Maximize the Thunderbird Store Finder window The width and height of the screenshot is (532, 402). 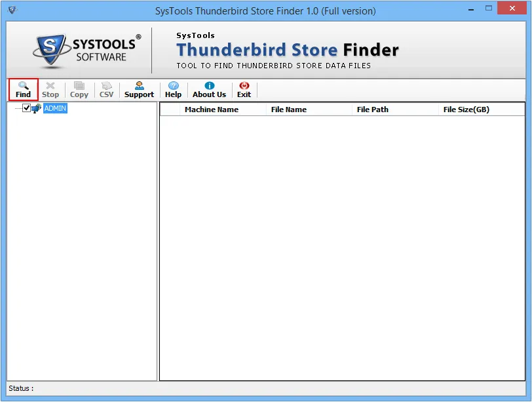point(489,8)
